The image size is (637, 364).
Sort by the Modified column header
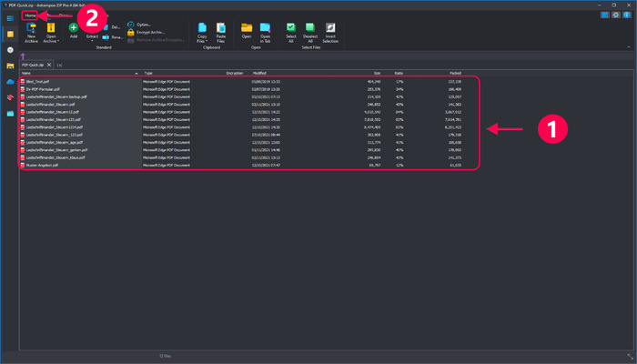tap(259, 73)
